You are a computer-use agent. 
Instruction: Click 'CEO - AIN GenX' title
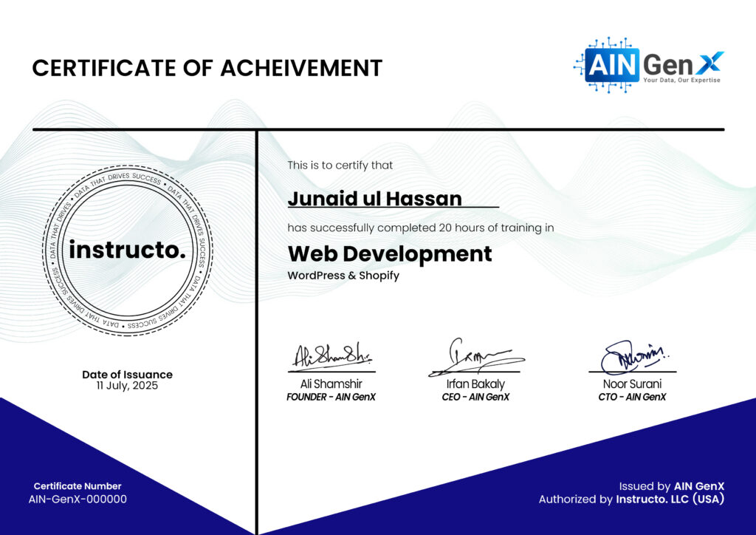click(475, 397)
